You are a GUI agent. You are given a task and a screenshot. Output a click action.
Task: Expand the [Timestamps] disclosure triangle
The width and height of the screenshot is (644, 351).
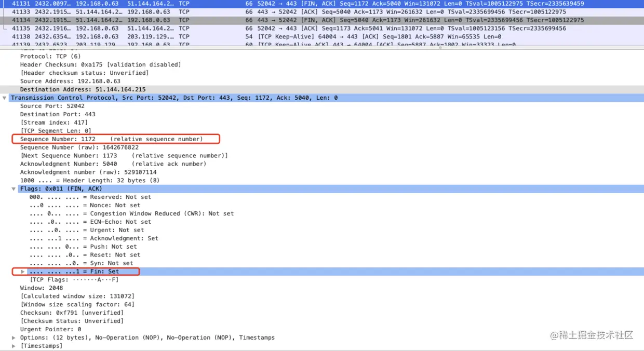pyautogui.click(x=14, y=346)
